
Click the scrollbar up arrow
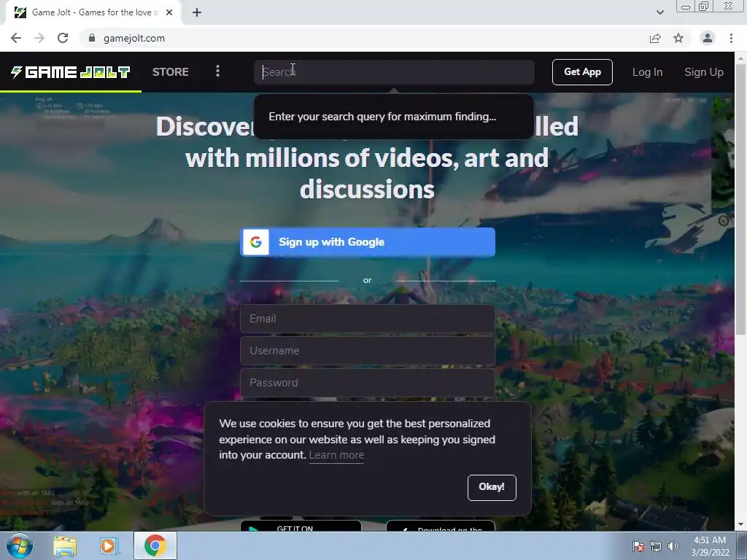[741, 58]
